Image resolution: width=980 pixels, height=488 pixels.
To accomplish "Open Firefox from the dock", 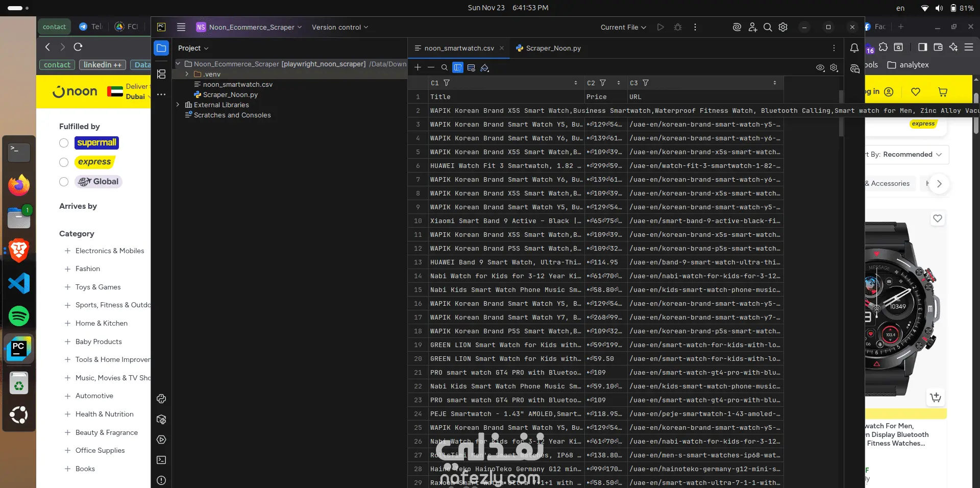I will pos(19,185).
